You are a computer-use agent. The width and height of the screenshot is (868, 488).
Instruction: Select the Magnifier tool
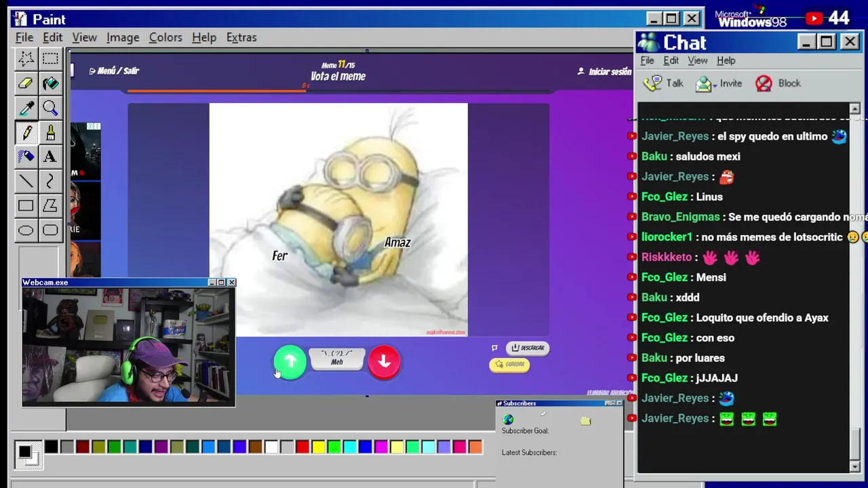click(x=50, y=108)
